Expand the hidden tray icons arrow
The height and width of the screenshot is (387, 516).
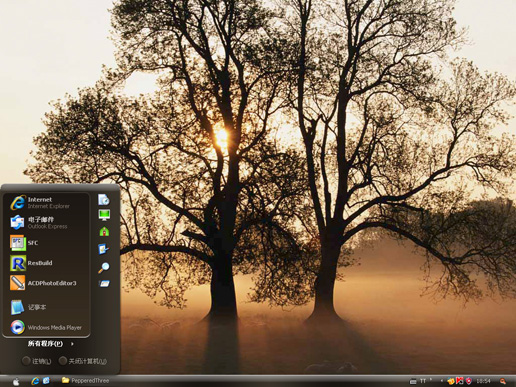(x=442, y=381)
